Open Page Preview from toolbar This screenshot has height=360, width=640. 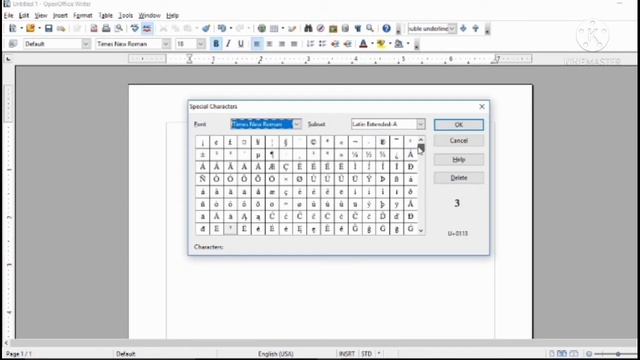[119, 28]
